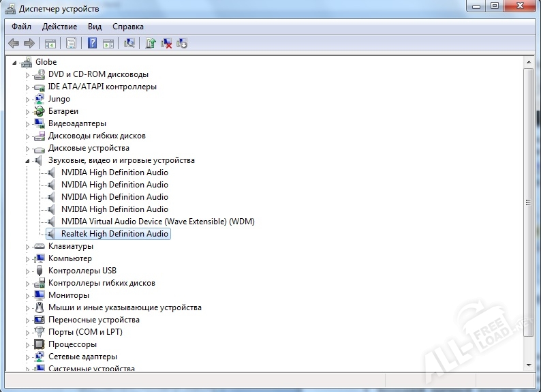Viewport: 541px width, 392px height.
Task: Click the vertical scrollbar down arrow
Action: (x=529, y=366)
